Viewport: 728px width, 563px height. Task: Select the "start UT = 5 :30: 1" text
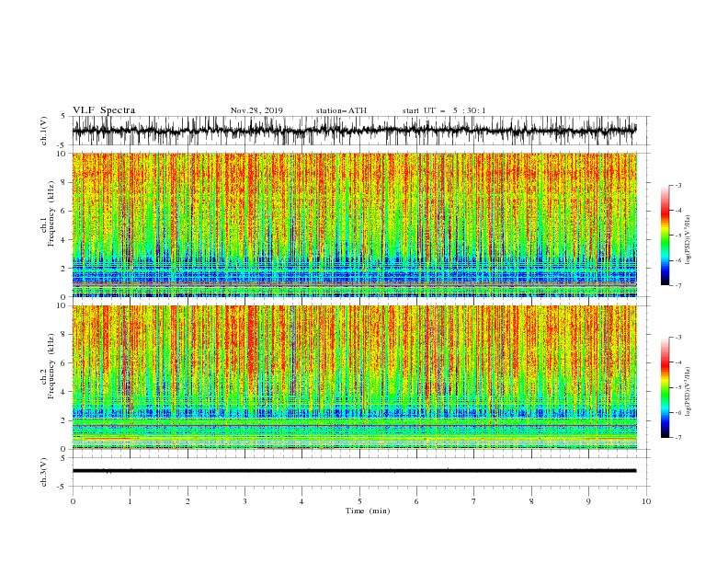point(444,110)
